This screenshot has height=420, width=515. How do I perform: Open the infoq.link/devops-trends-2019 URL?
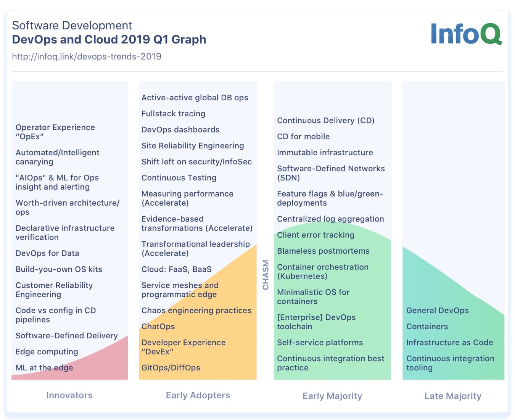coord(87,56)
